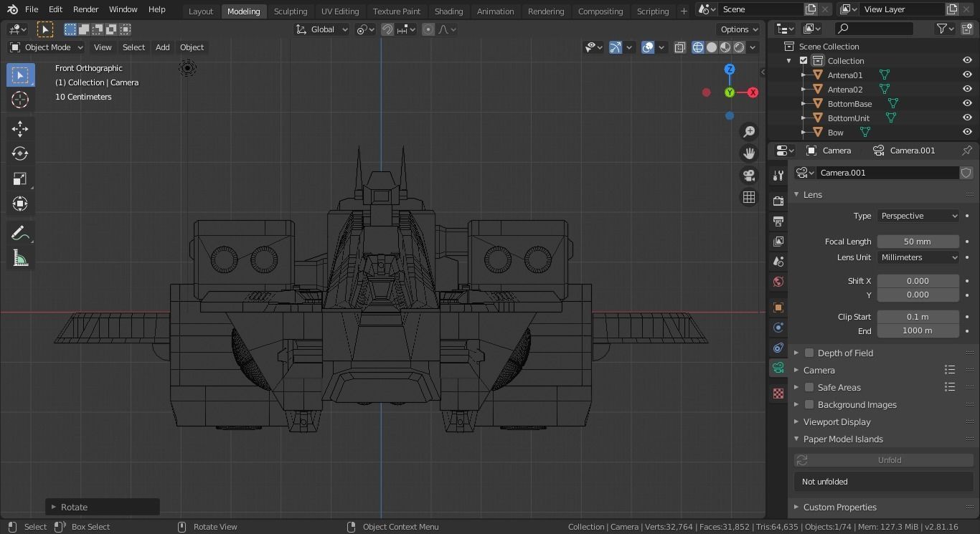Switch to the Shading workspace tab
The width and height of the screenshot is (980, 534).
point(448,11)
